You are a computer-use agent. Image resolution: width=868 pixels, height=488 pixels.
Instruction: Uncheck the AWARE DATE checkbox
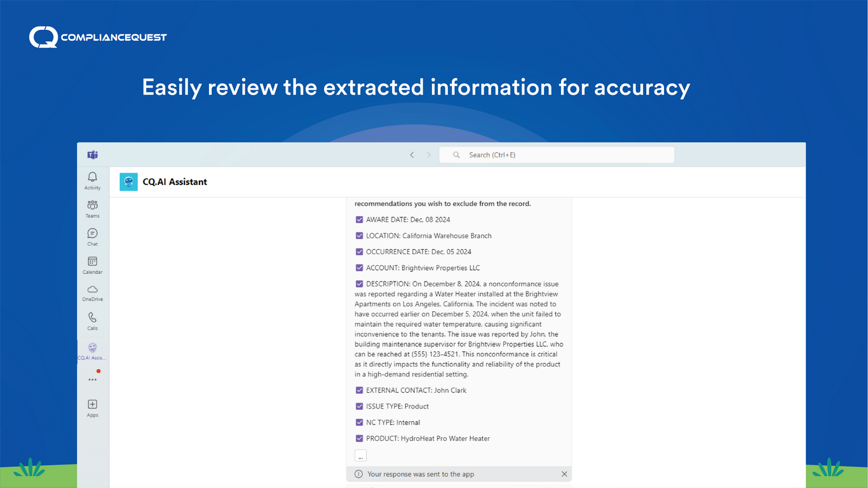[x=360, y=220]
